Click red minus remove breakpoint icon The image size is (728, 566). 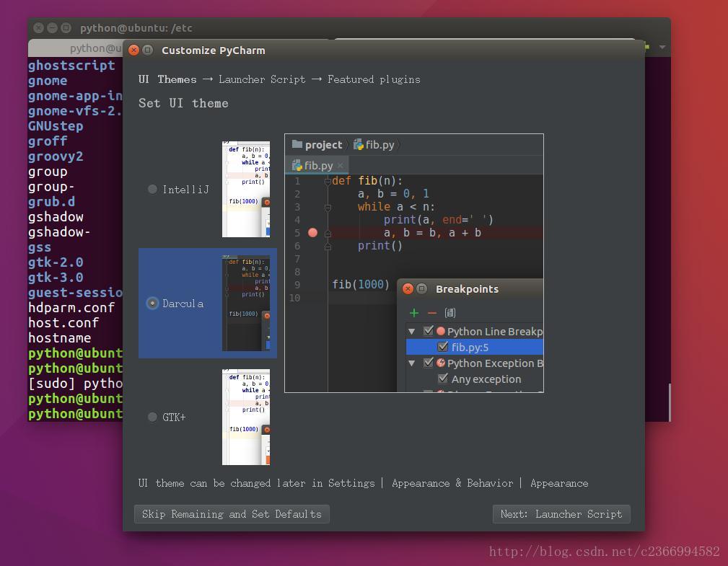[431, 313]
